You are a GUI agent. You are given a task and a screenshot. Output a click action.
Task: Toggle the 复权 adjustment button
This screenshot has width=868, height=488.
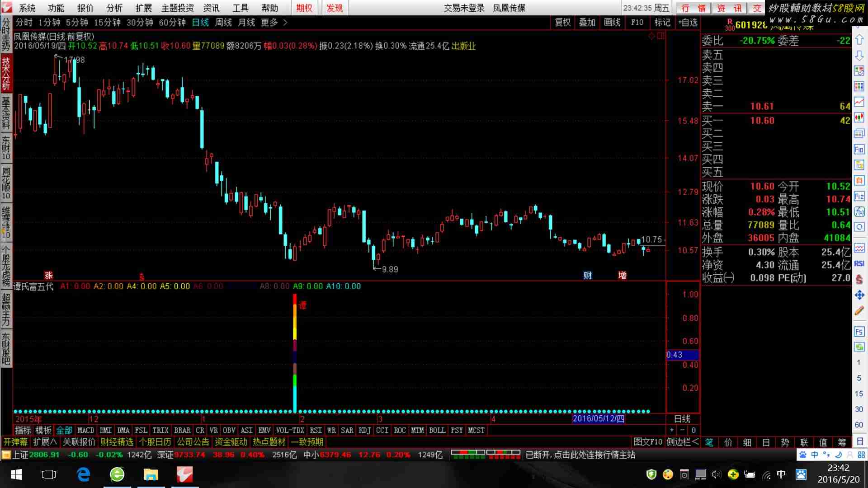[563, 22]
